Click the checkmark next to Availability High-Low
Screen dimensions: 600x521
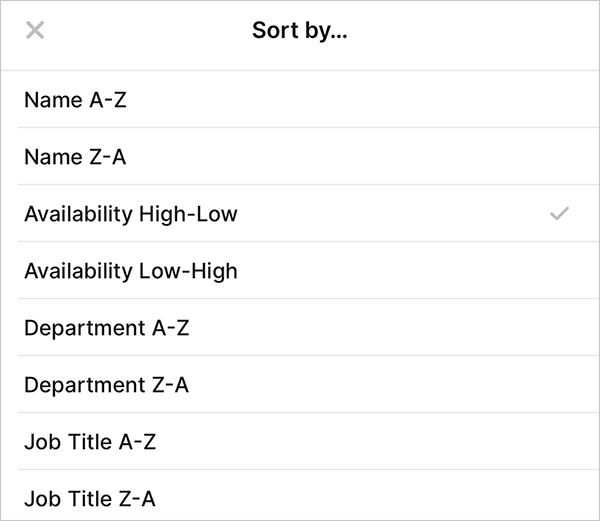point(559,213)
